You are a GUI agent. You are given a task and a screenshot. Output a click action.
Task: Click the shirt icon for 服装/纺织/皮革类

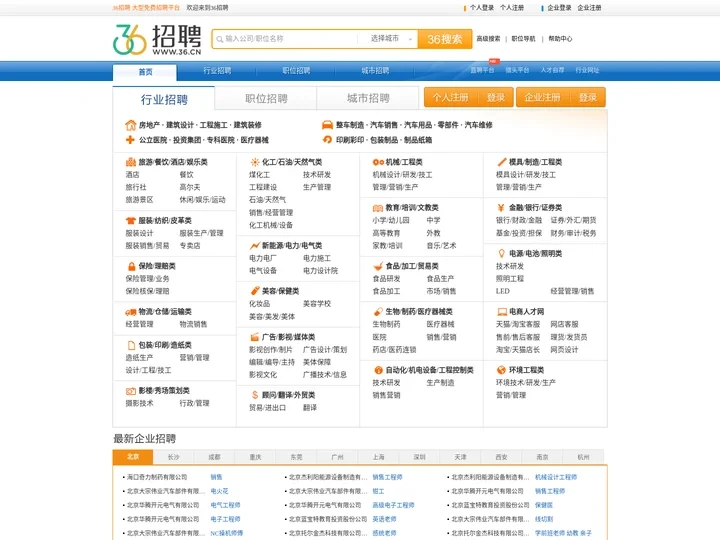(x=131, y=220)
